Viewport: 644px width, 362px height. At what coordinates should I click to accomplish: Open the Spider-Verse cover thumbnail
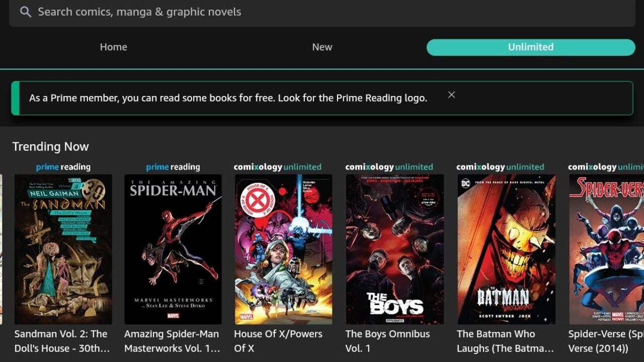tap(606, 249)
